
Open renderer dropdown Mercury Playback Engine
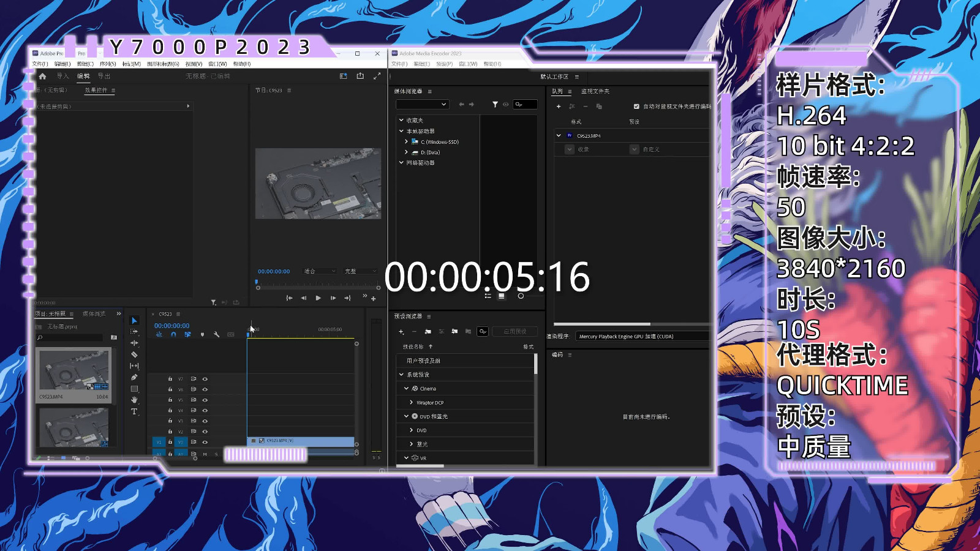pos(642,336)
